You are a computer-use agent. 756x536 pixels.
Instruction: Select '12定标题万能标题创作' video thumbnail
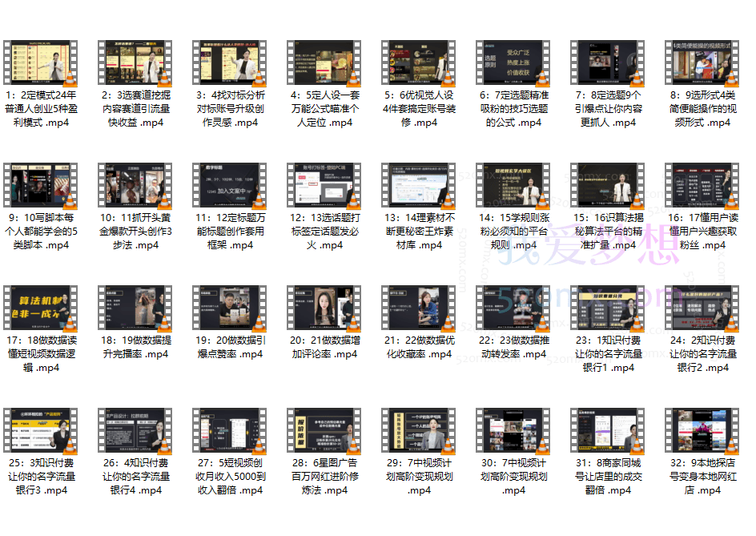click(230, 186)
